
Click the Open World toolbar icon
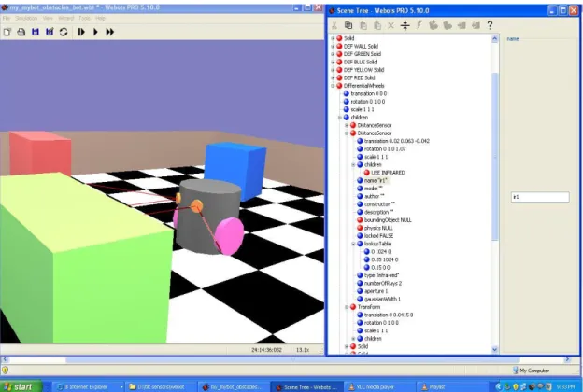tap(21, 32)
